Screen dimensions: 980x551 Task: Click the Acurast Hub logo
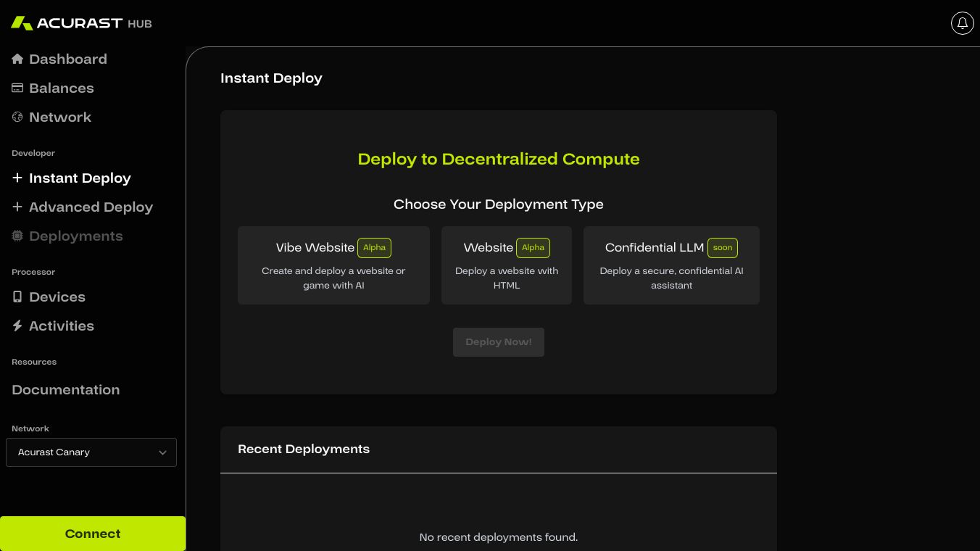81,23
